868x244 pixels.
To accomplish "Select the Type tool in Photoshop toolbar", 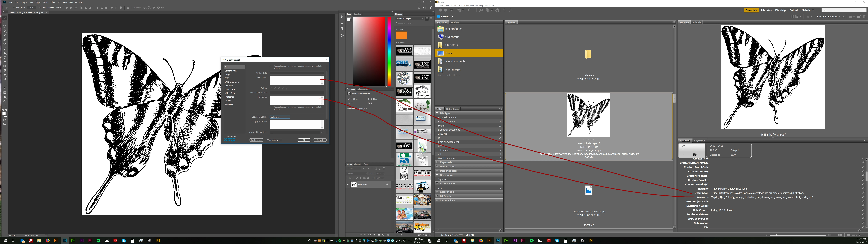I will click(x=5, y=84).
